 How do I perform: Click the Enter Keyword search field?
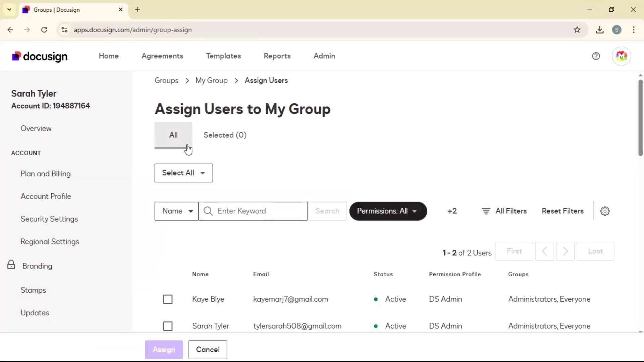click(253, 211)
